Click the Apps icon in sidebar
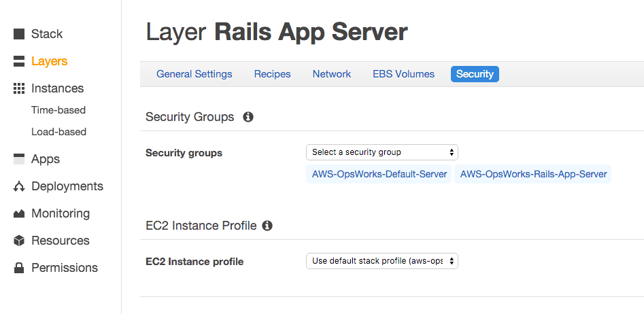Image resolution: width=644 pixels, height=314 pixels. tap(19, 159)
